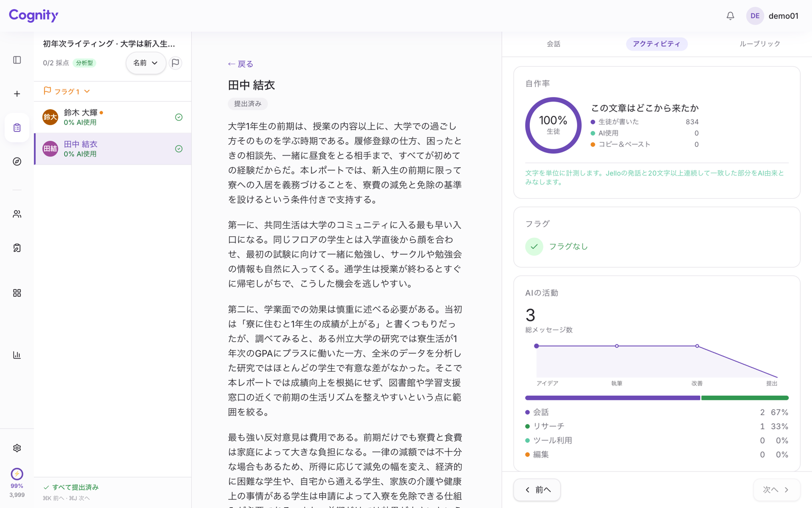Switch to the アクティビティ tab
This screenshot has width=812, height=508.
657,44
